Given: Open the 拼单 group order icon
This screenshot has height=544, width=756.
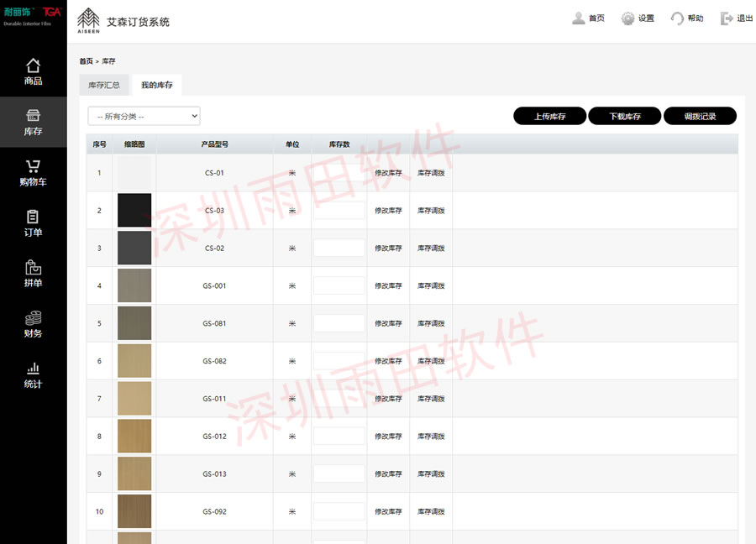Looking at the screenshot, I should click(33, 268).
